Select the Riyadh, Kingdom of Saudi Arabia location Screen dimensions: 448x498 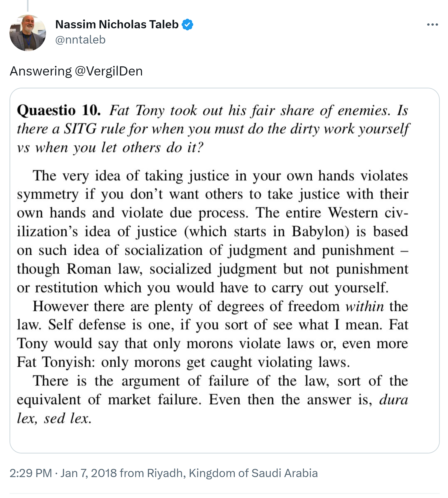coord(232,473)
